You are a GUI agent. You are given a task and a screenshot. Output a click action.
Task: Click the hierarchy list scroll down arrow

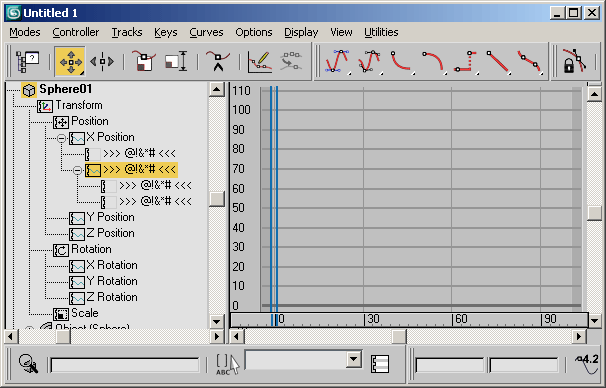[216, 321]
